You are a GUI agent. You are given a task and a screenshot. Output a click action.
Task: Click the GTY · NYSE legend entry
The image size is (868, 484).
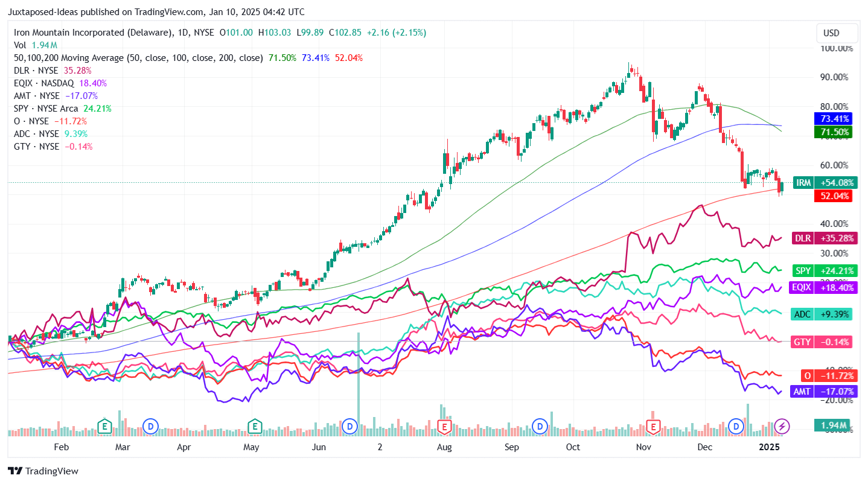(53, 147)
